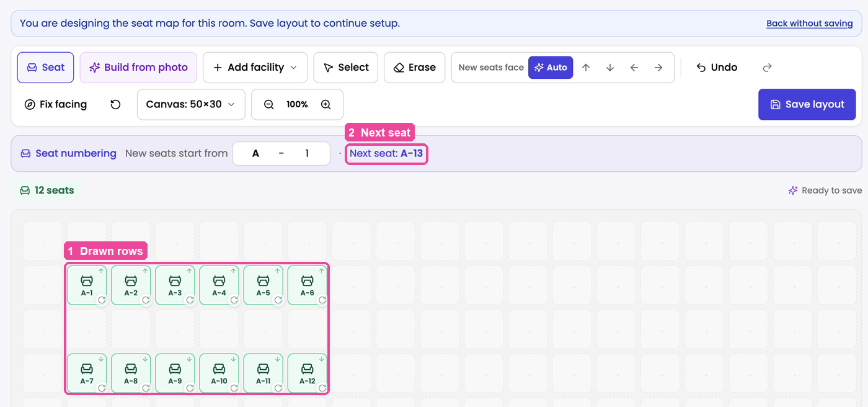Screen dimensions: 868x407
Task: Open Build from photo
Action: pyautogui.click(x=138, y=68)
